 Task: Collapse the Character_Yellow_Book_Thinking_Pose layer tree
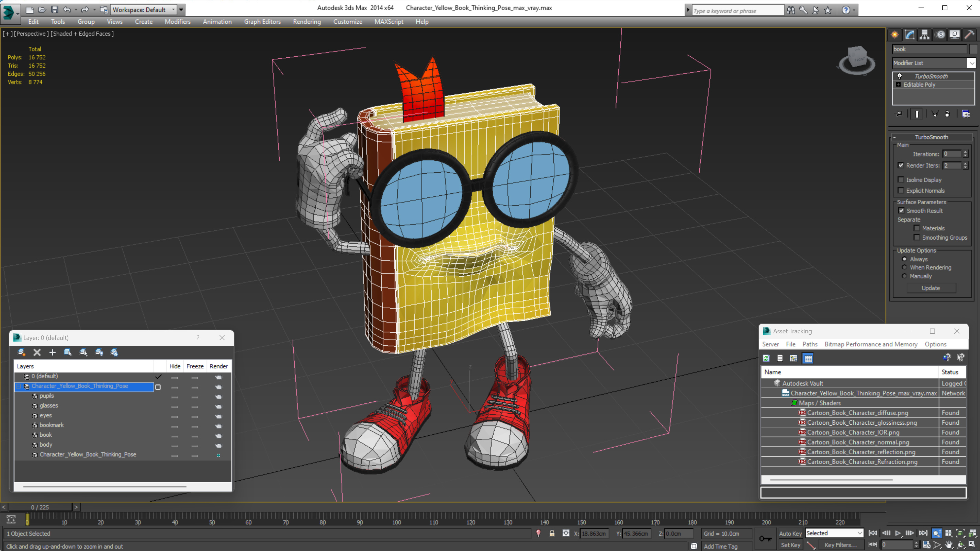(18, 386)
